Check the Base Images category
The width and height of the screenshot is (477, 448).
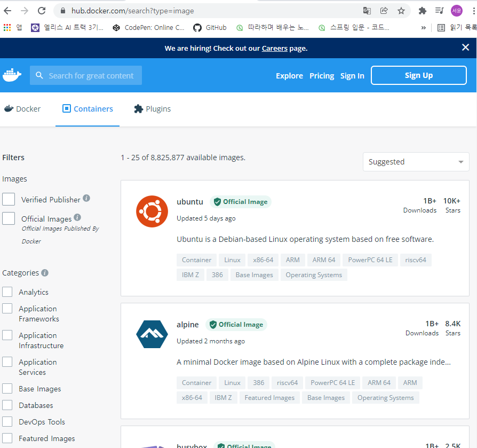click(7, 389)
